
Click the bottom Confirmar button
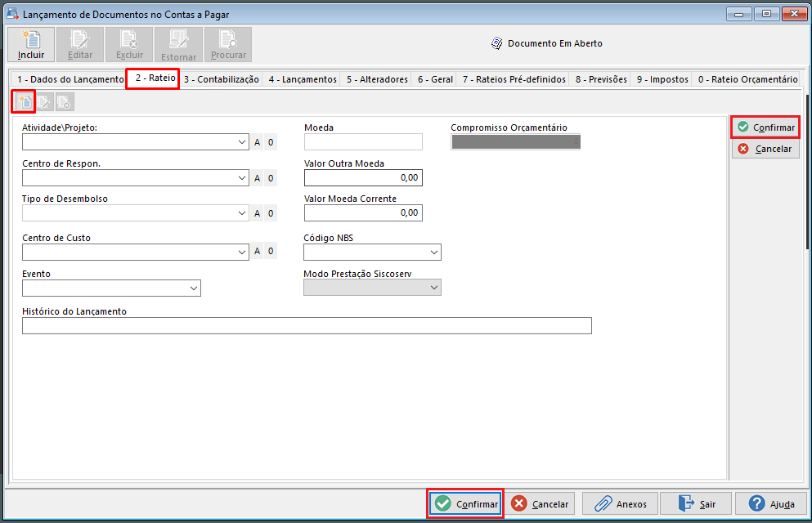point(465,503)
